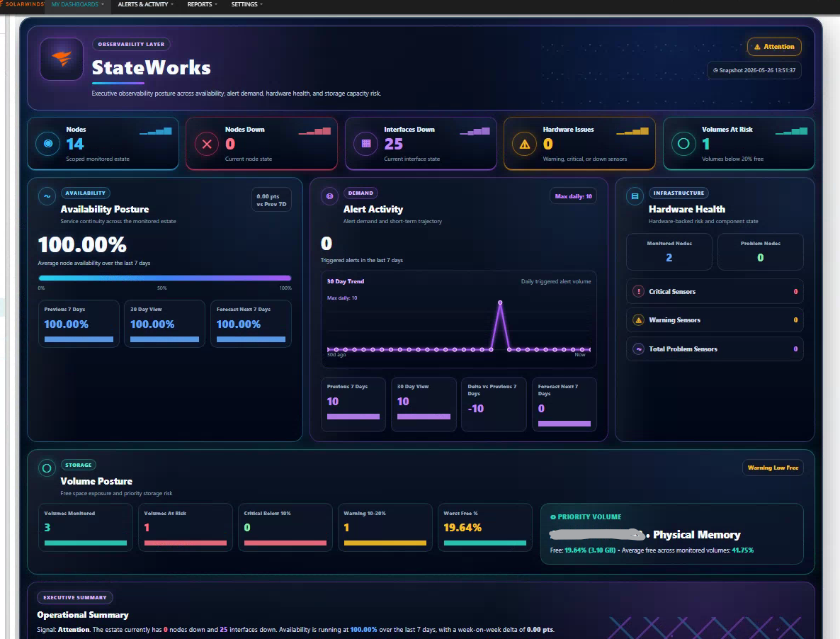
Task: Click the Observability Layer tag
Action: click(x=131, y=45)
